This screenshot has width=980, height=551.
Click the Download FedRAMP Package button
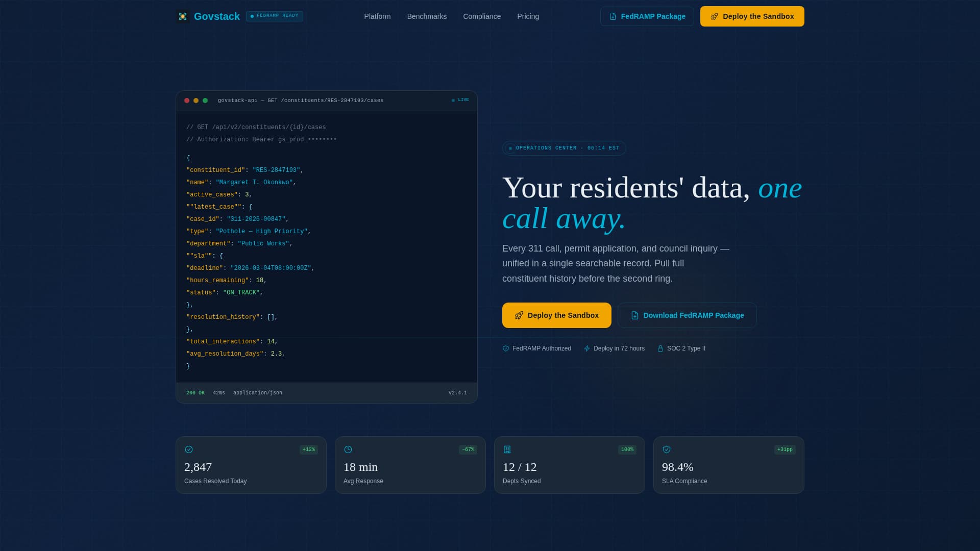[x=687, y=315]
